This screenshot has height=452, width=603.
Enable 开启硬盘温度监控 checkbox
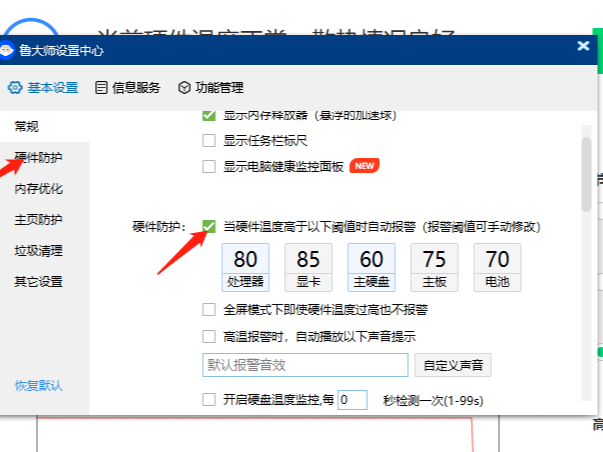(x=209, y=400)
